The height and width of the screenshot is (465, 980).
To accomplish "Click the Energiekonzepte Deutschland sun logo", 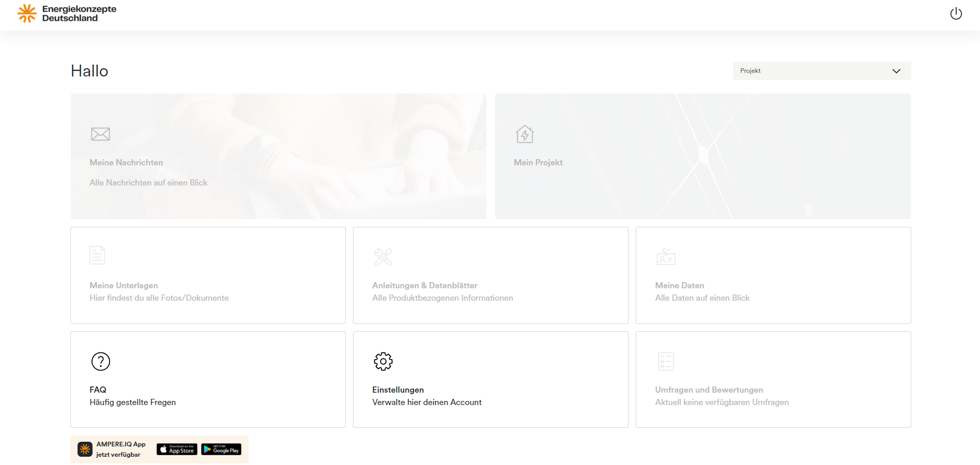I will [x=27, y=13].
